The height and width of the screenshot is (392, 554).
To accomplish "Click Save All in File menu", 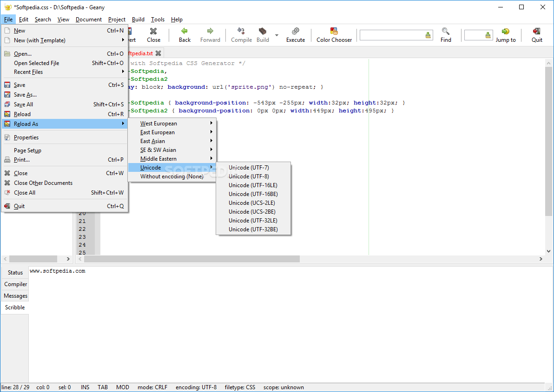I will click(x=65, y=105).
